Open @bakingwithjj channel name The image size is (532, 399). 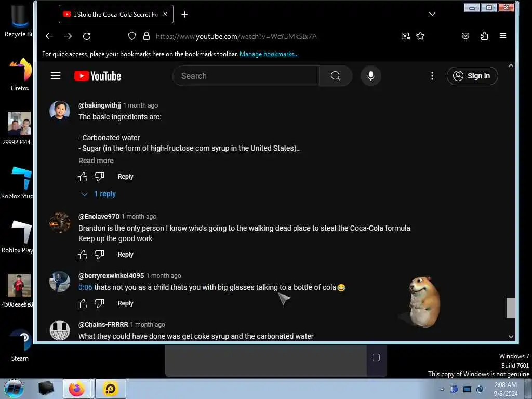pos(99,105)
